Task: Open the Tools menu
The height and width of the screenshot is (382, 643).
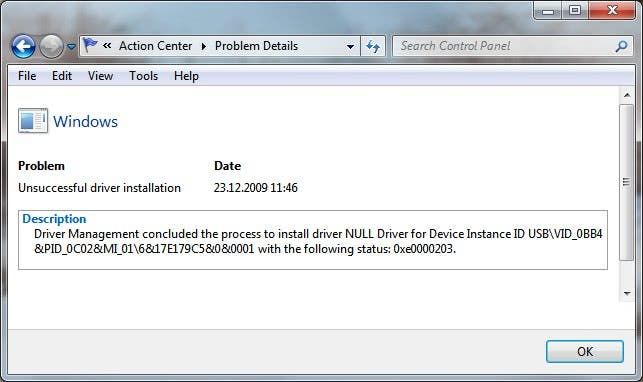Action: point(144,76)
